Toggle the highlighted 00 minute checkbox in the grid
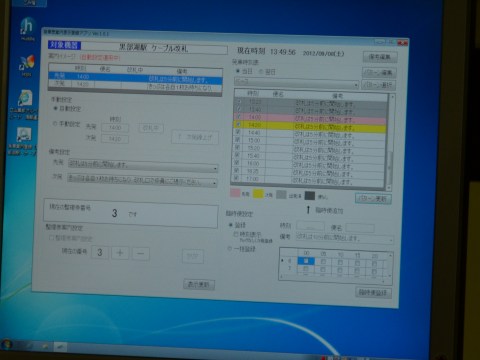The width and height of the screenshot is (480, 360). pos(306,261)
